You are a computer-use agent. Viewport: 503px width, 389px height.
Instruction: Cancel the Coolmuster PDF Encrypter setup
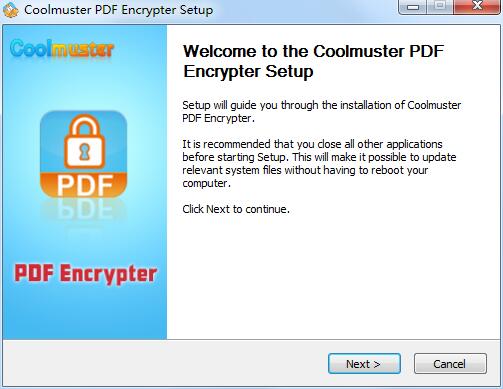(x=450, y=364)
